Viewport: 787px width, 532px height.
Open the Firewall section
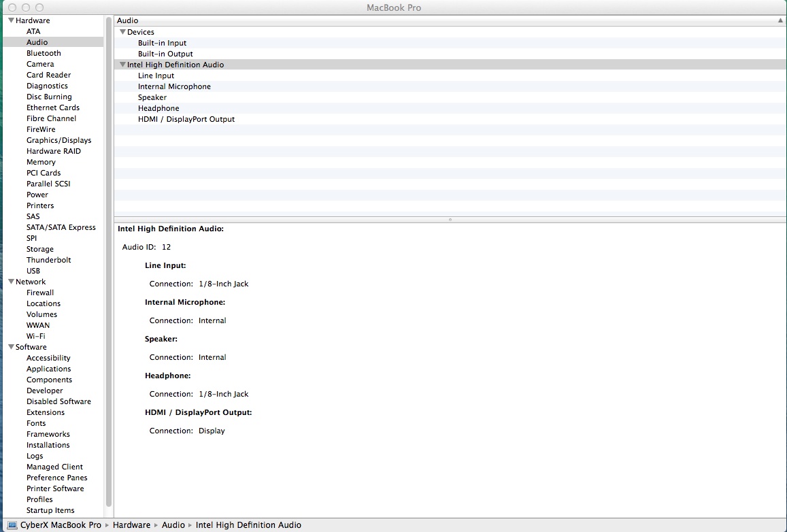(x=40, y=293)
